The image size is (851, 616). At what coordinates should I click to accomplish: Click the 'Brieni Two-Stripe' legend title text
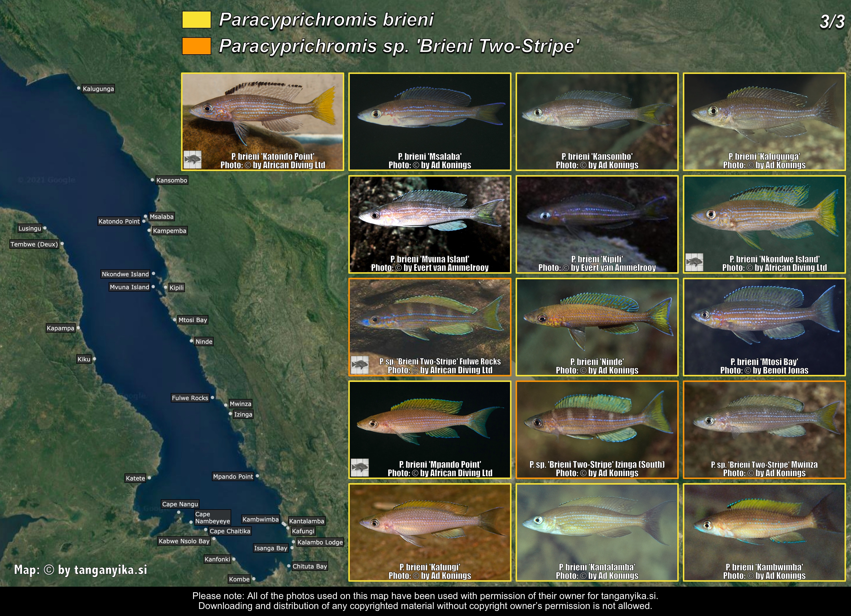coord(399,46)
